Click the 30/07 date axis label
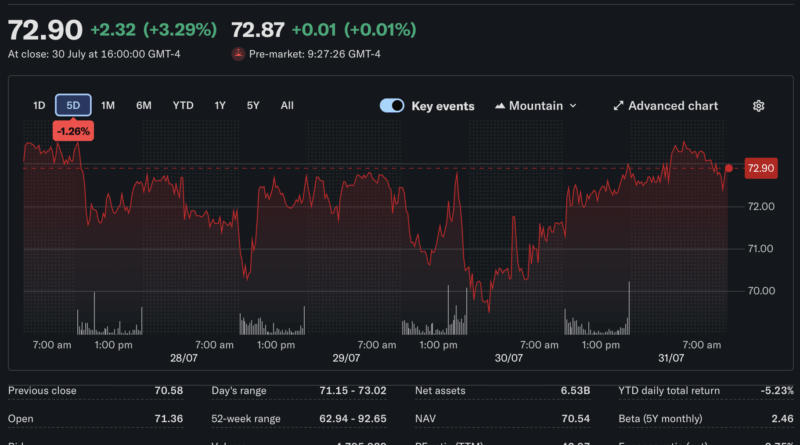 pyautogui.click(x=509, y=358)
